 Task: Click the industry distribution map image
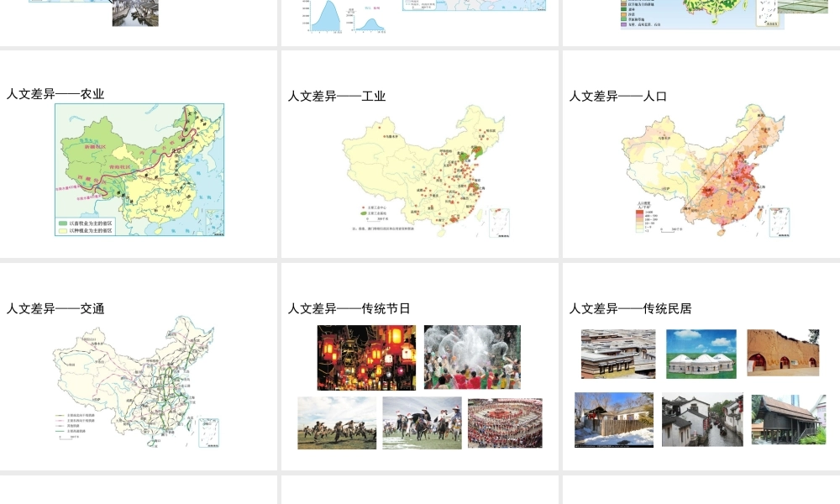pos(427,171)
